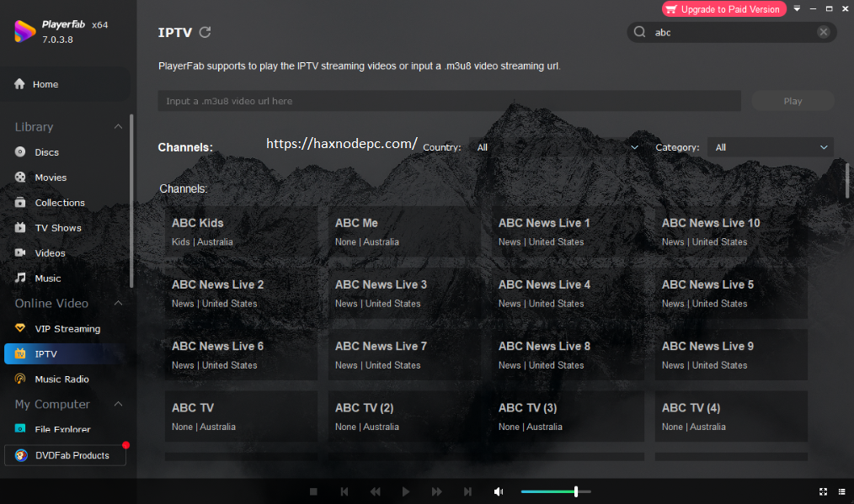Viewport: 854px width, 504px height.
Task: Open the playlist icon
Action: (841, 491)
